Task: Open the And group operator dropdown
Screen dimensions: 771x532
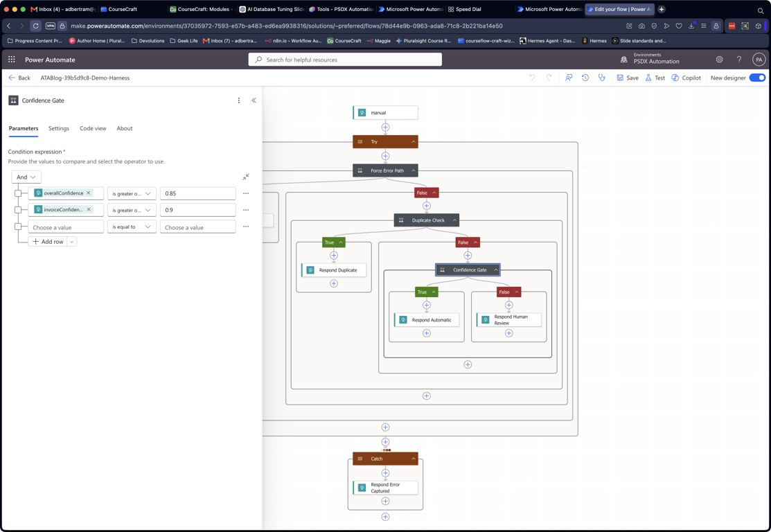Action: click(26, 177)
